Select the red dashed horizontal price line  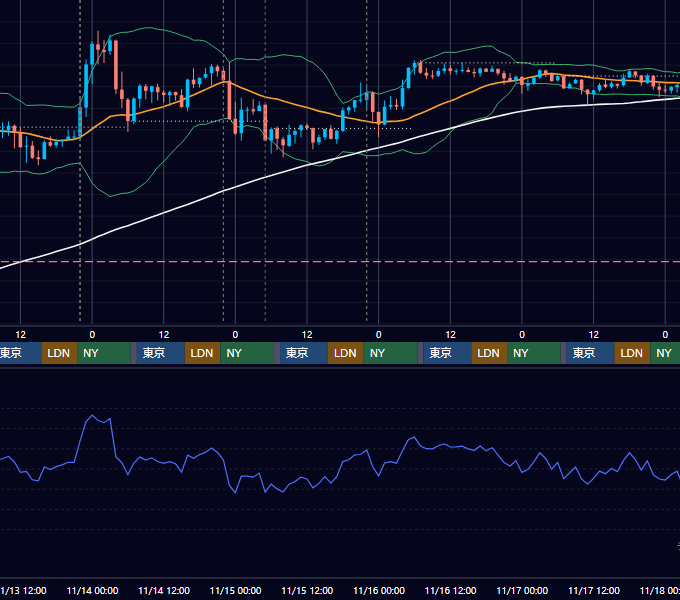pos(340,262)
